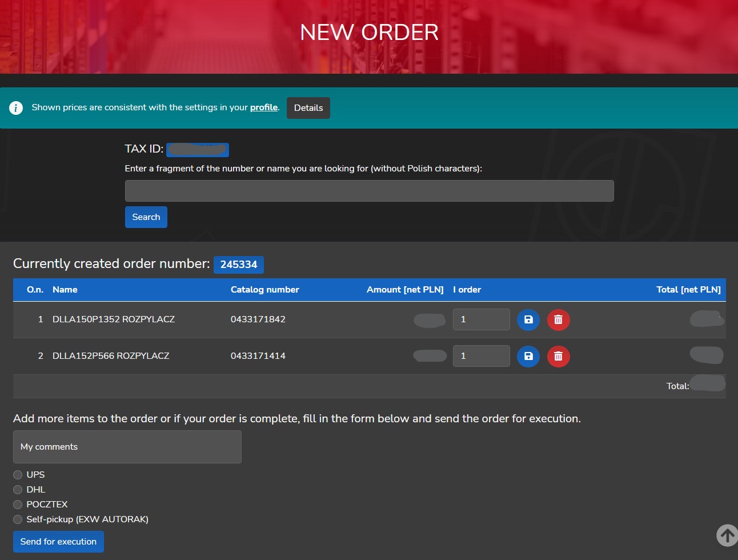Edit order quantity for DLLA152P566 ROZPYLACZ
738x560 pixels.
click(x=482, y=356)
